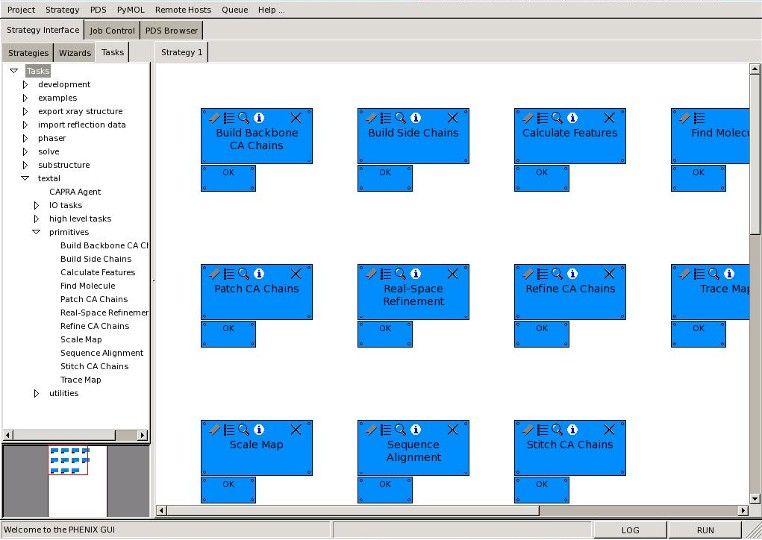Remove the Real-Space Refinement task with its X

[452, 274]
